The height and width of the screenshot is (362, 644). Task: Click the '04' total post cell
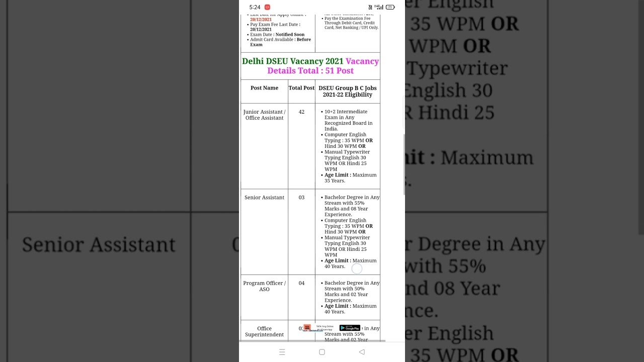pyautogui.click(x=301, y=283)
